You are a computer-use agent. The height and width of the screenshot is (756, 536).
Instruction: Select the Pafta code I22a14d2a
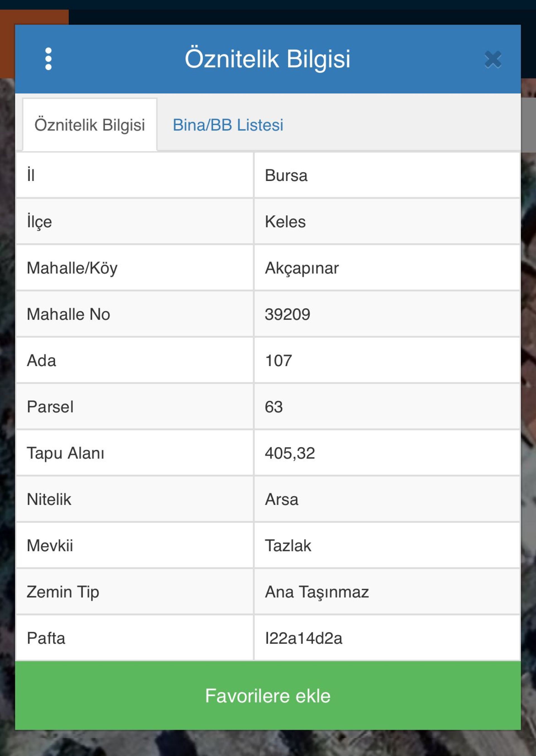click(x=303, y=638)
